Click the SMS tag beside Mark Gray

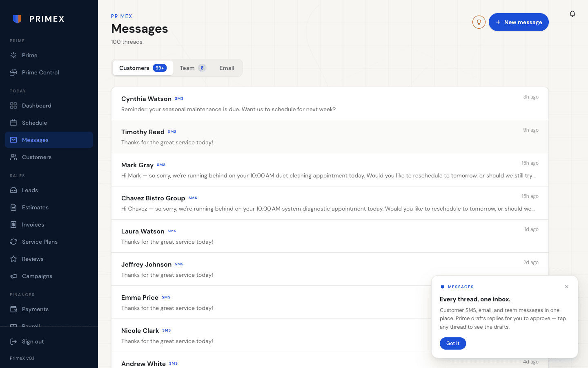[x=161, y=165]
